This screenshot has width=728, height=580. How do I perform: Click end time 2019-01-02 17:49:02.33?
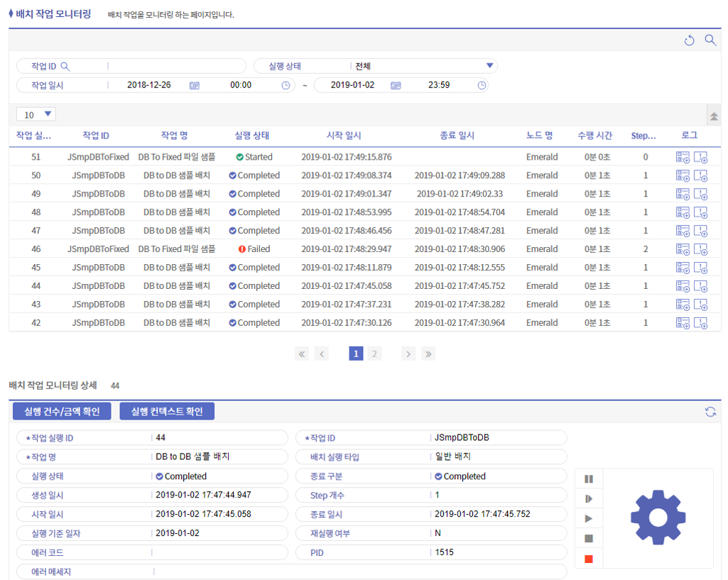pyautogui.click(x=460, y=194)
